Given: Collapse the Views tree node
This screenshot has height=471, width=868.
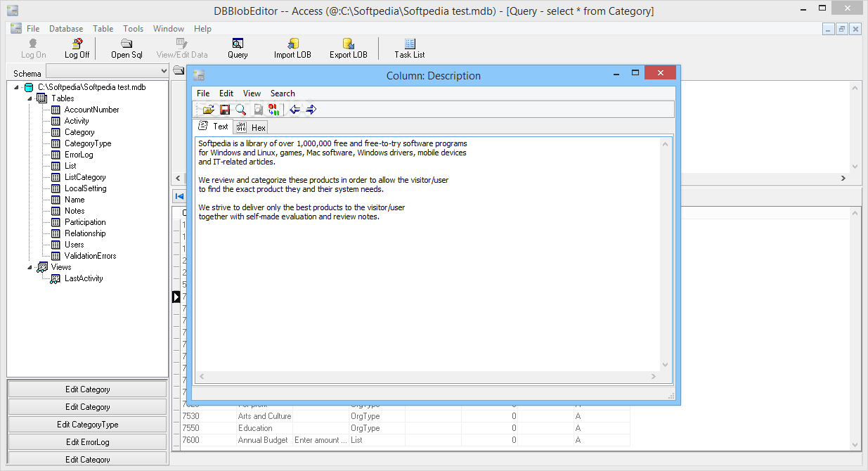Looking at the screenshot, I should tap(30, 267).
